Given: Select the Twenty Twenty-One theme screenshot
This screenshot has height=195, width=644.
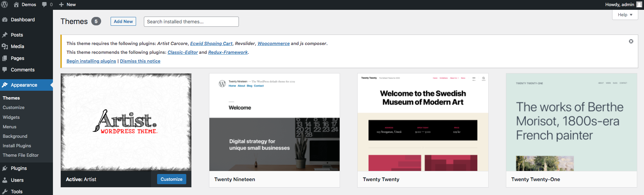Looking at the screenshot, I should [571, 122].
